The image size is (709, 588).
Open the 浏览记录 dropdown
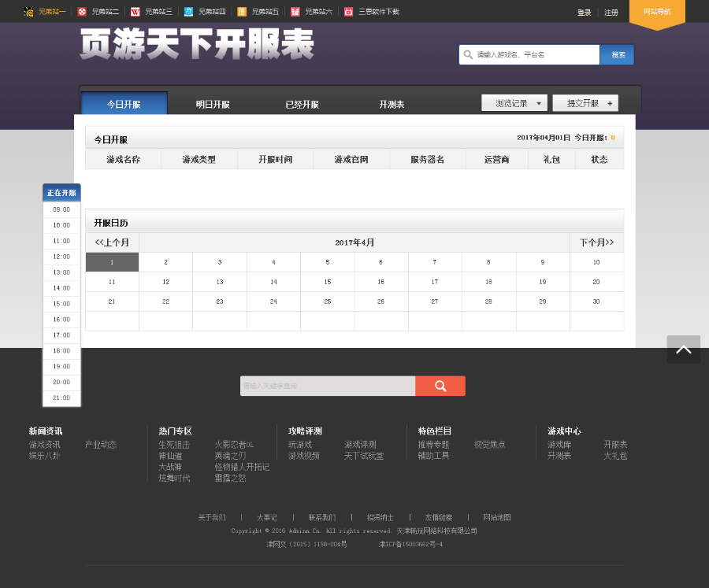[514, 103]
